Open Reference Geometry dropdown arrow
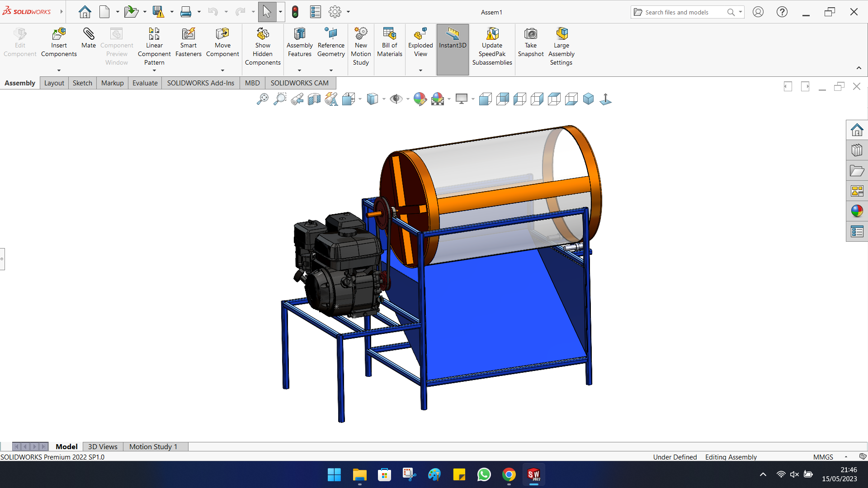The height and width of the screenshot is (488, 868). click(x=331, y=70)
